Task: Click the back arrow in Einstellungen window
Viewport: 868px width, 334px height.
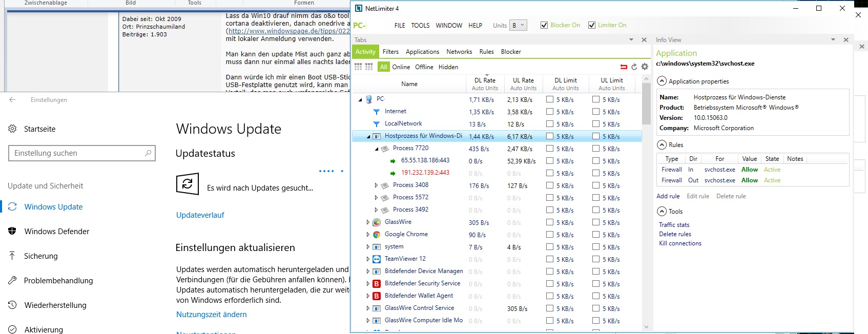Action: (x=12, y=100)
